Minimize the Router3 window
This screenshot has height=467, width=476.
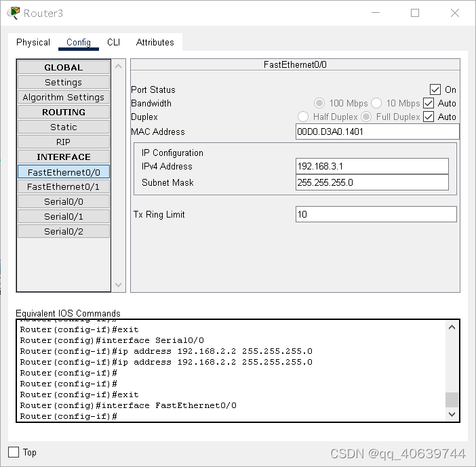click(376, 13)
